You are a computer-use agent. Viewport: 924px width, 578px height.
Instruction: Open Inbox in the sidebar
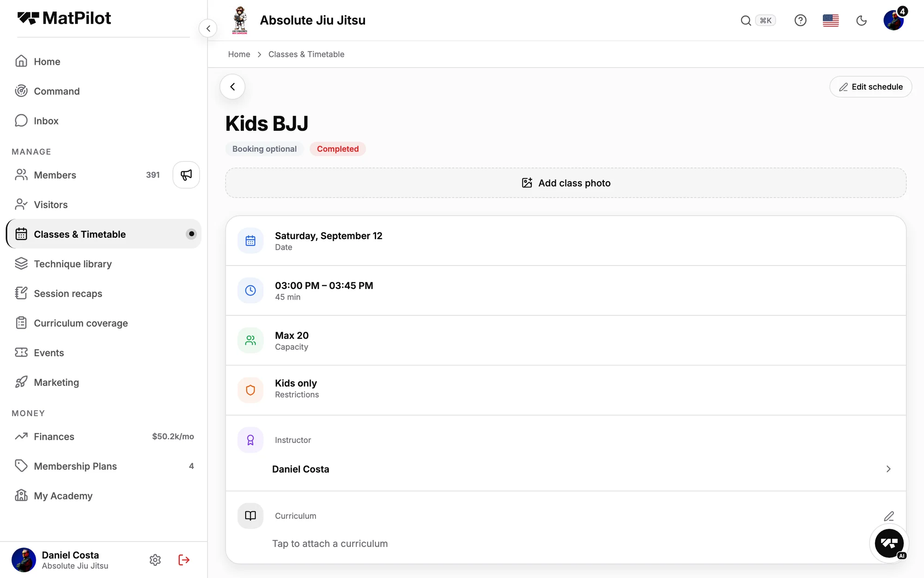click(103, 121)
